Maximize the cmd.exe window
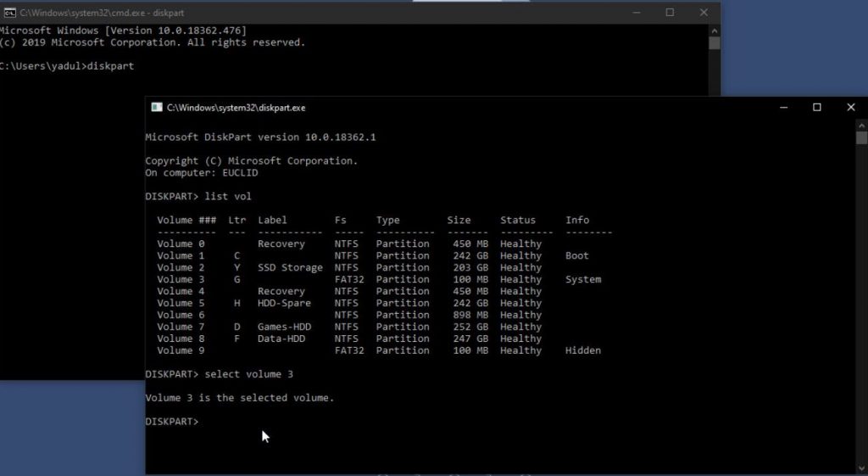This screenshot has width=868, height=476. click(670, 12)
